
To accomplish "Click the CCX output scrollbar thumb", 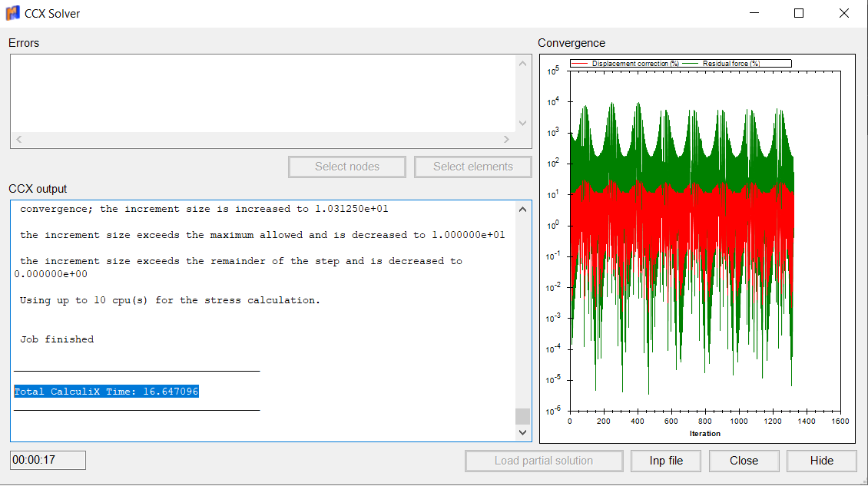I will coord(522,415).
